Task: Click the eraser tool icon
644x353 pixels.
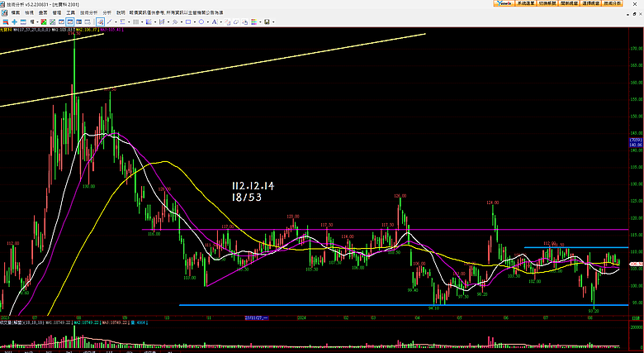Action: tap(236, 21)
